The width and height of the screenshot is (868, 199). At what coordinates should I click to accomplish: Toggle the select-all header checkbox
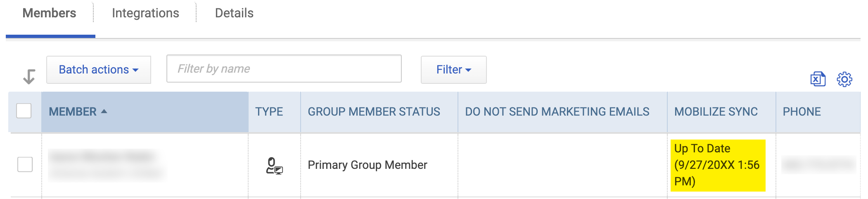(x=24, y=111)
